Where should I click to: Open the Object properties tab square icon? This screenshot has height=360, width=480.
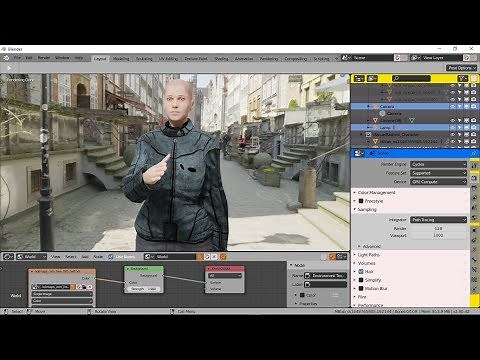(x=474, y=231)
